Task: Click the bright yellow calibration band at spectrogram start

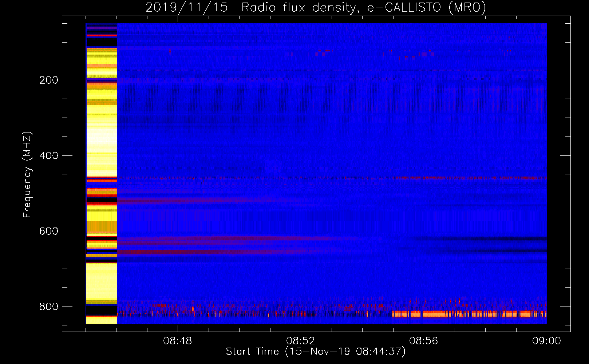Action: coord(102,174)
